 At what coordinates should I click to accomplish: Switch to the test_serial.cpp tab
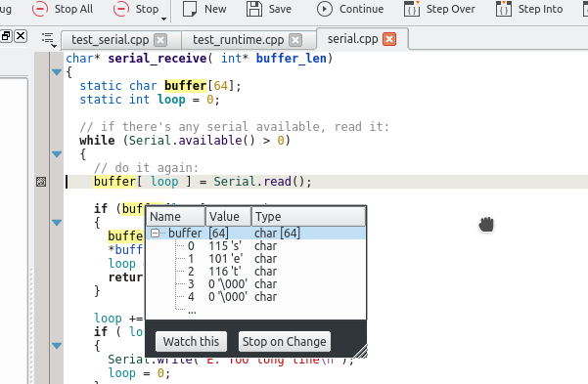[x=111, y=40]
